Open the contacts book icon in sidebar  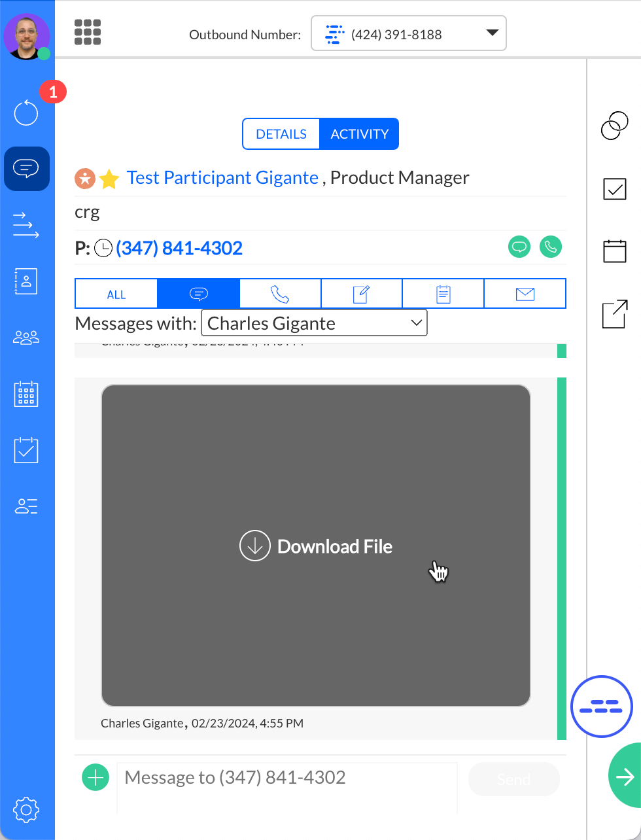click(26, 281)
